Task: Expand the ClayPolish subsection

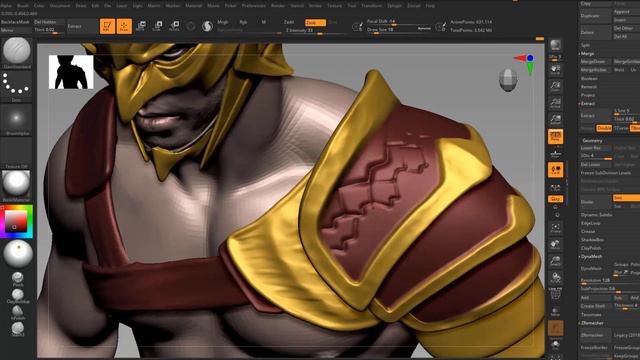Action: point(591,248)
